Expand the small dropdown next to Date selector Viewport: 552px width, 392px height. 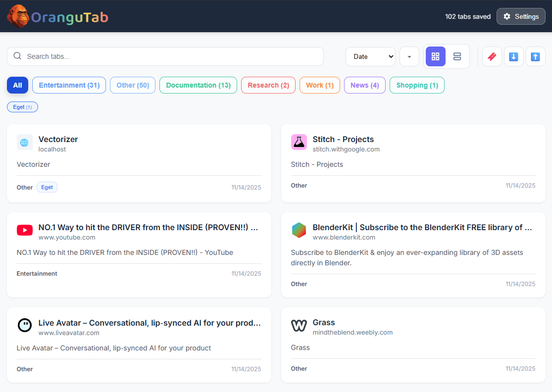click(409, 56)
